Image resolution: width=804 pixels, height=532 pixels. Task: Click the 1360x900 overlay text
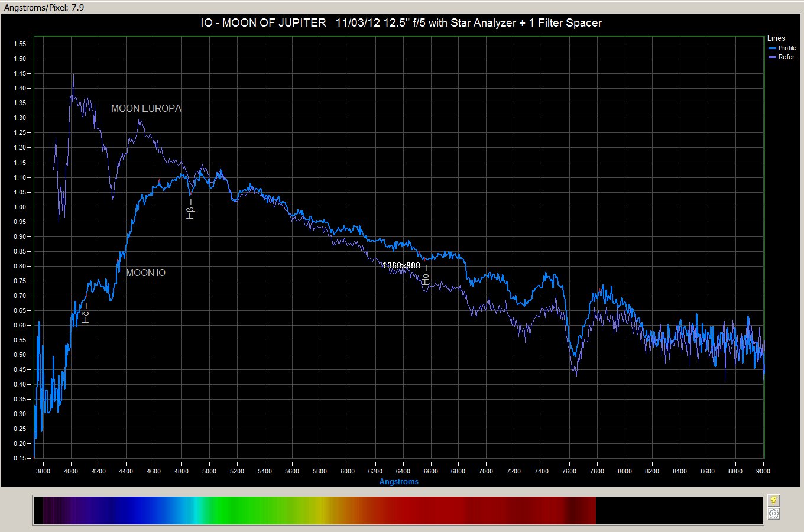click(401, 265)
